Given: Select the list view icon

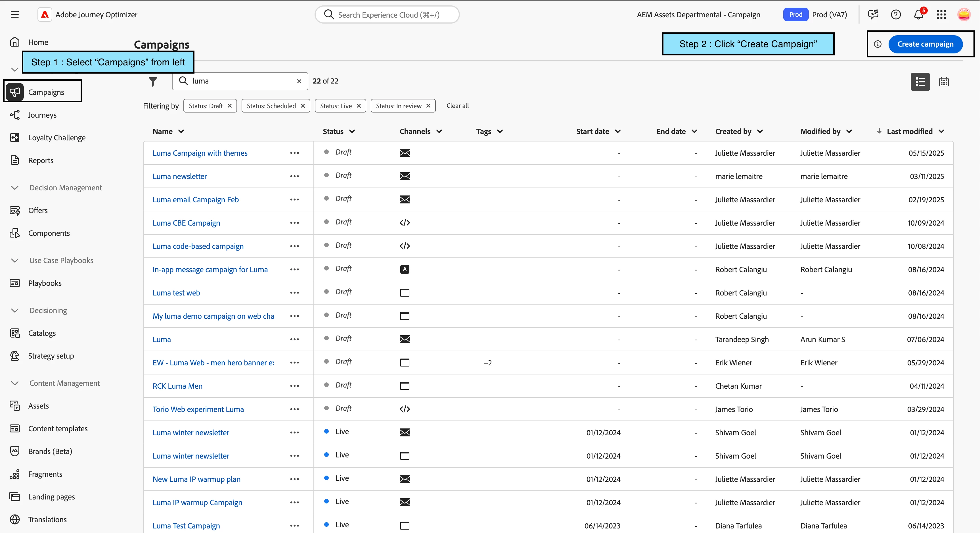Looking at the screenshot, I should (x=920, y=82).
